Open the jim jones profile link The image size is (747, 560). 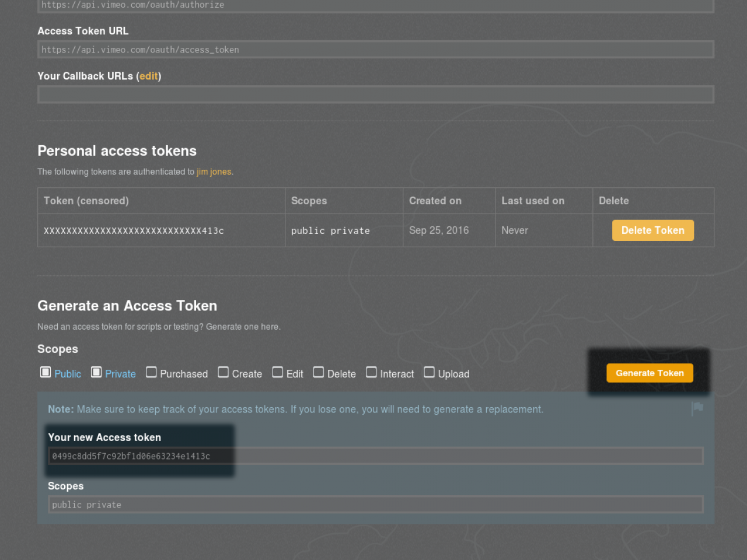214,171
